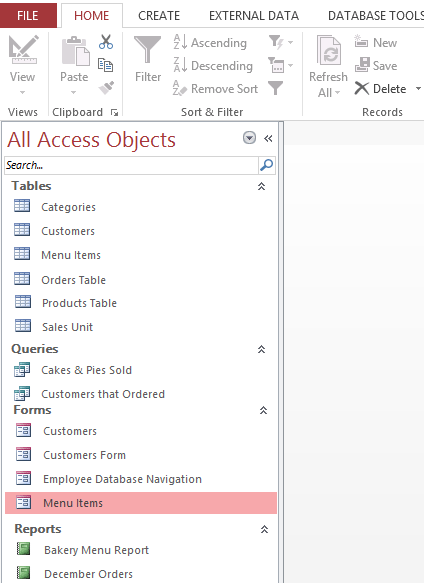
Task: Switch to the CREATE tab
Action: pyautogui.click(x=159, y=15)
